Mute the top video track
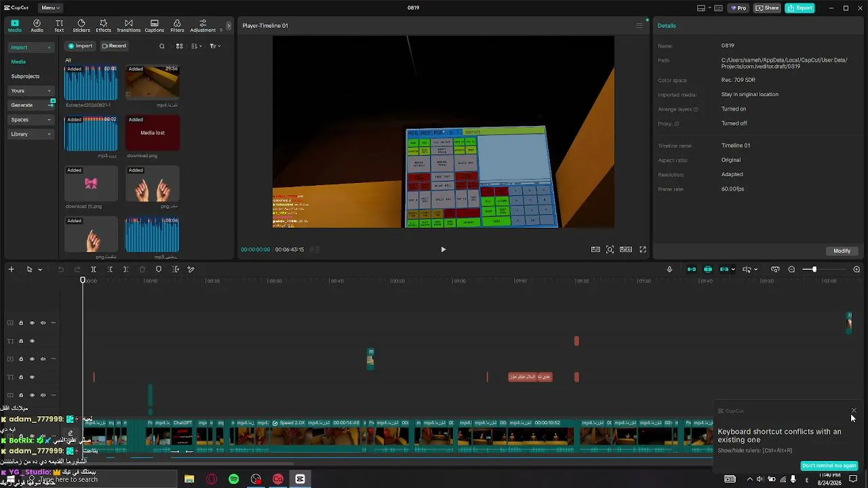The width and height of the screenshot is (868, 488). coord(43,323)
